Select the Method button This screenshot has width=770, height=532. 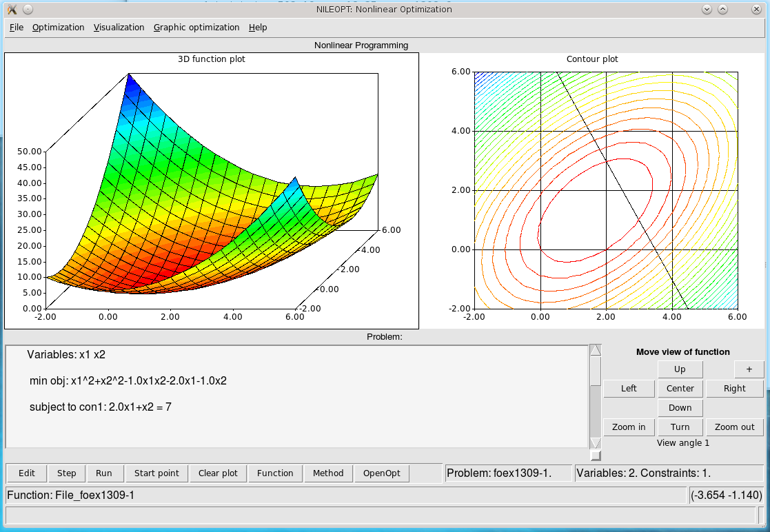tap(328, 473)
